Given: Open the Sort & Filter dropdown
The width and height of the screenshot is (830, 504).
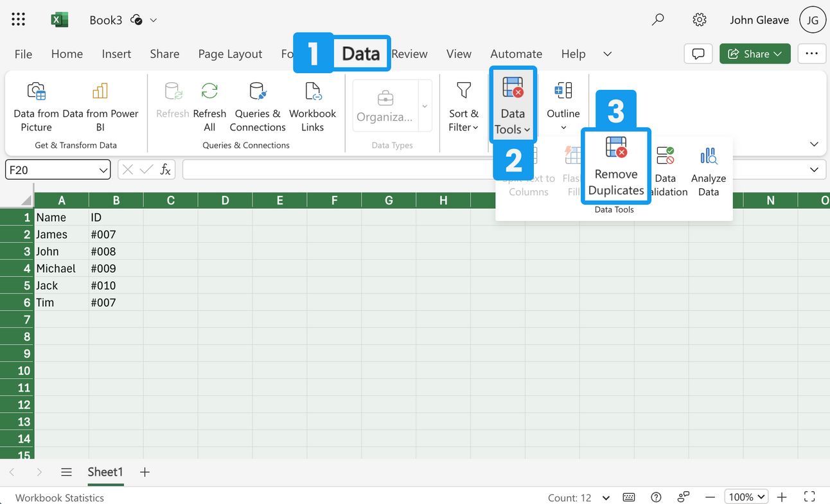Looking at the screenshot, I should pos(464,107).
